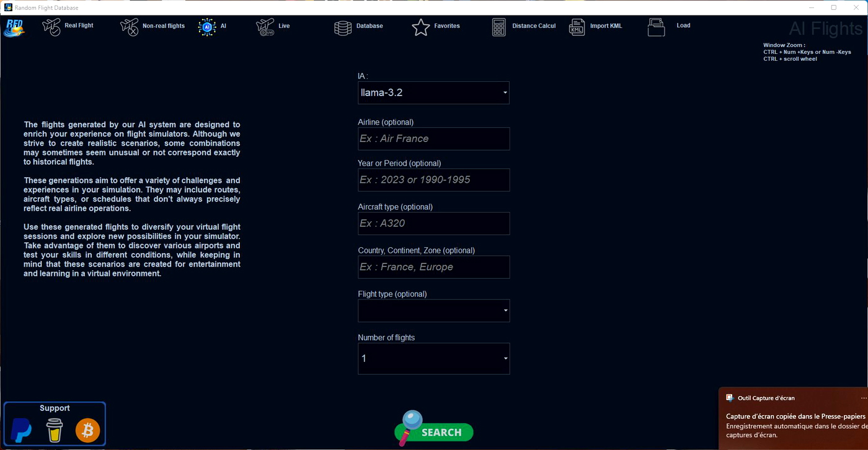Open the Favorites tab label
This screenshot has width=868, height=450.
(447, 26)
